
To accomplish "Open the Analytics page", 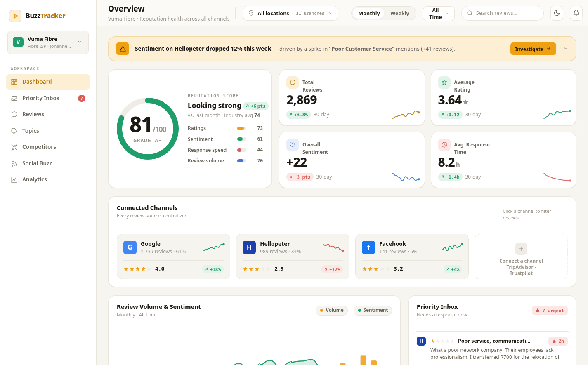I will pyautogui.click(x=48, y=179).
